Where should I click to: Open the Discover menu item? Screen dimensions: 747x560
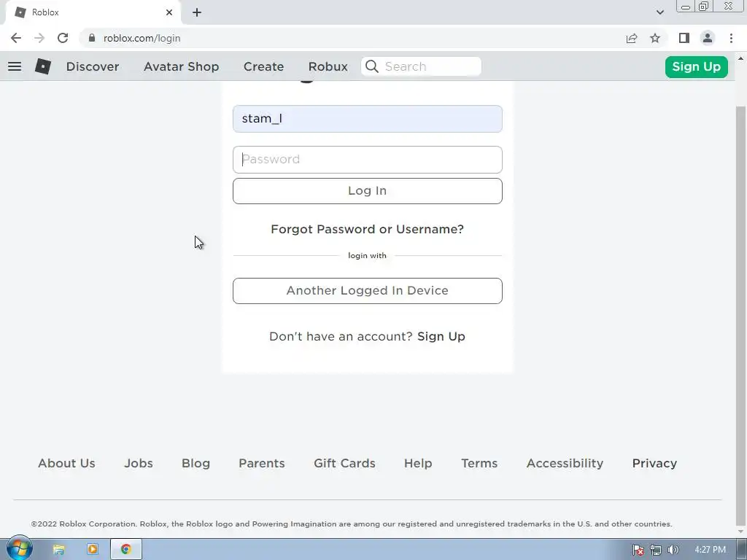(x=93, y=66)
